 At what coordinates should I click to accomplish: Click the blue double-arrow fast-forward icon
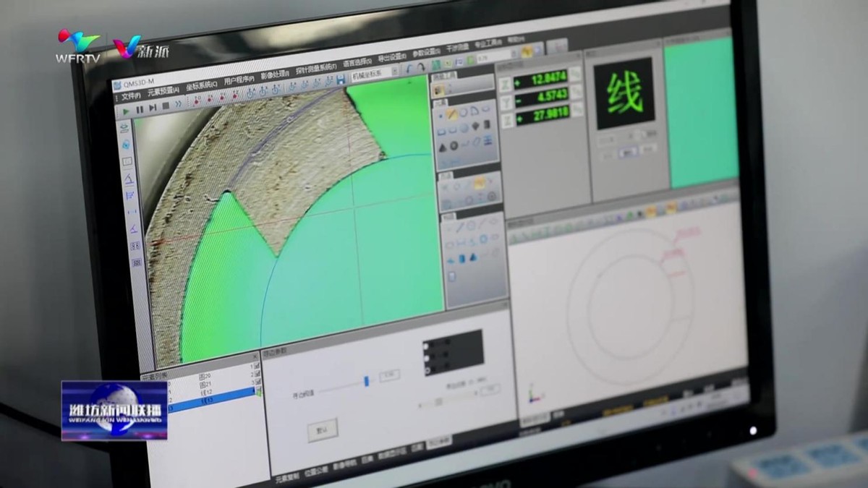(x=178, y=103)
